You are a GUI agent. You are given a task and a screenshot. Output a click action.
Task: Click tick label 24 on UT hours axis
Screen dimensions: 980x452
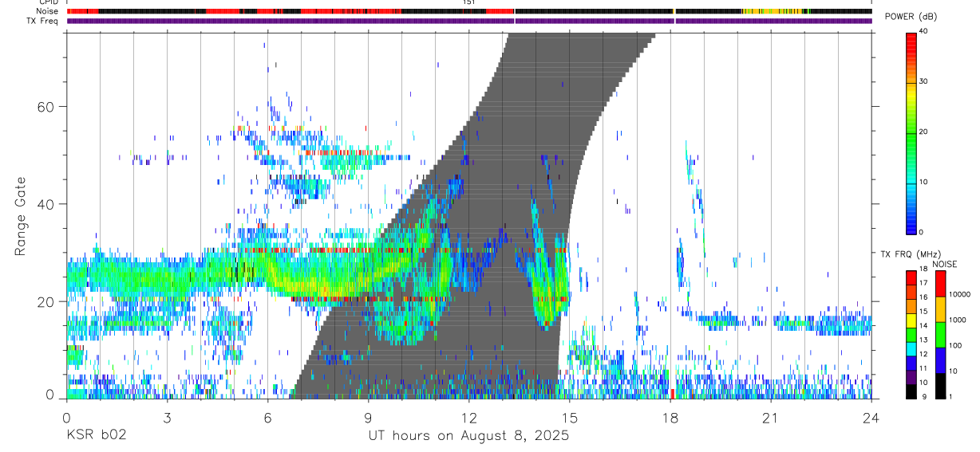click(871, 417)
